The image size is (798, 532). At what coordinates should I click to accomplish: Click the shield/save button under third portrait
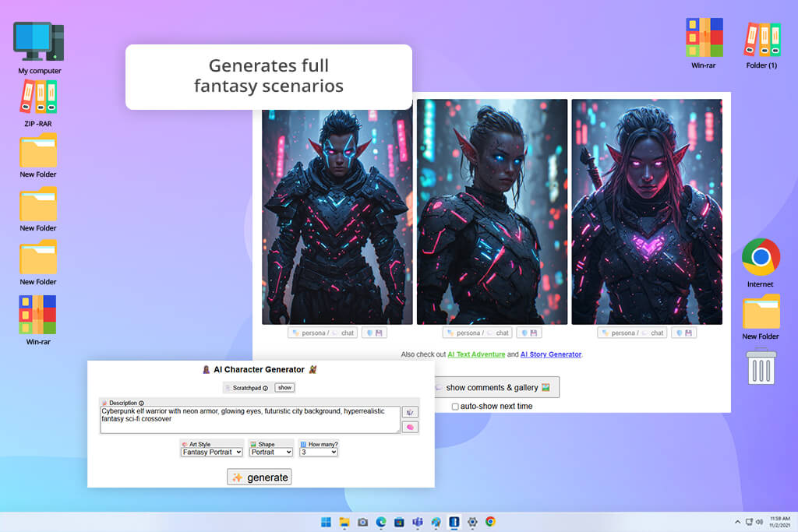(x=684, y=333)
